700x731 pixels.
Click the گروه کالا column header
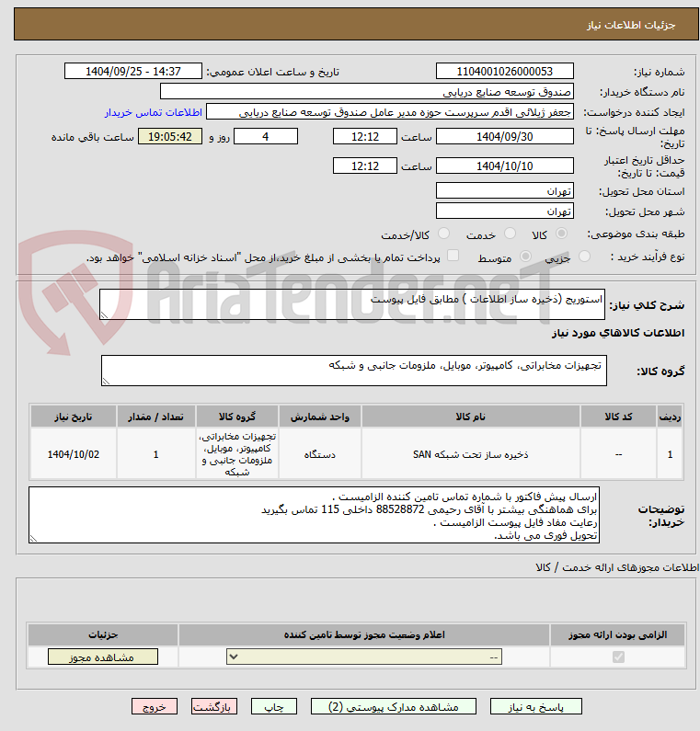click(237, 417)
